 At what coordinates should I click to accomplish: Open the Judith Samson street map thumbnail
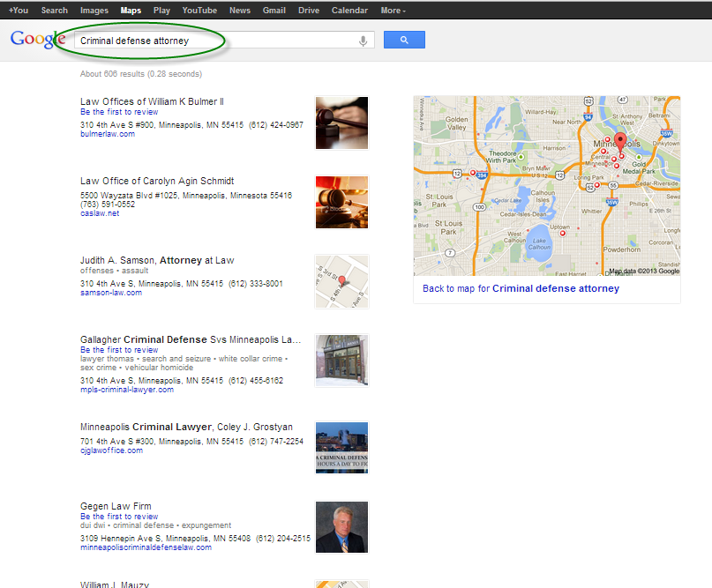pos(342,282)
